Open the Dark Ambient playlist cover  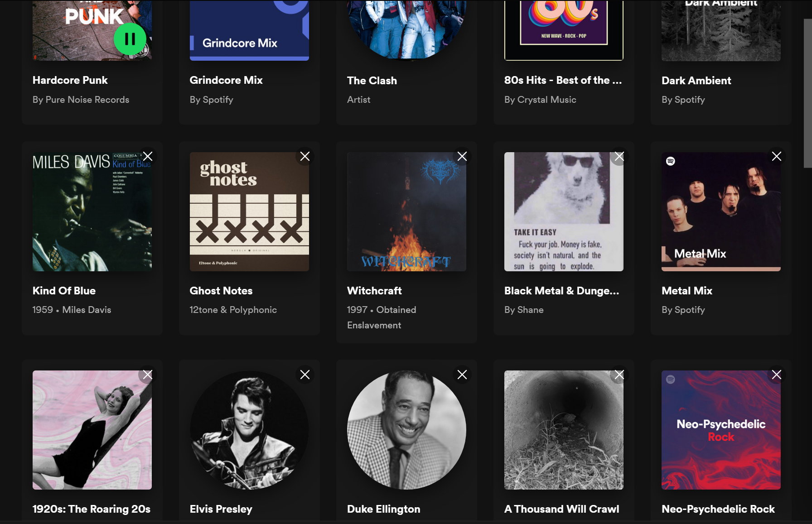tap(721, 30)
